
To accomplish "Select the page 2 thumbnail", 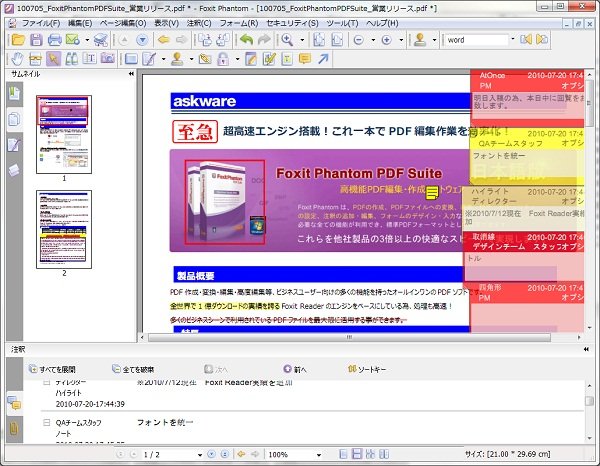I will click(x=64, y=229).
